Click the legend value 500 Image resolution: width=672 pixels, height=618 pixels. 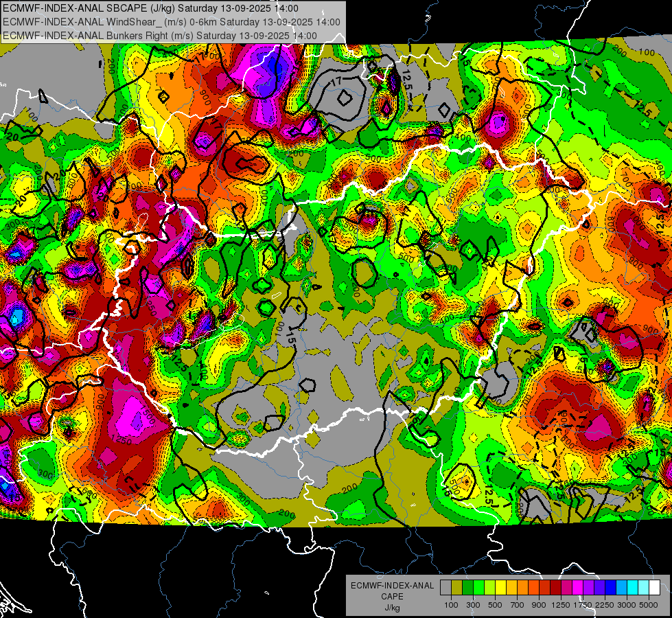click(x=495, y=605)
